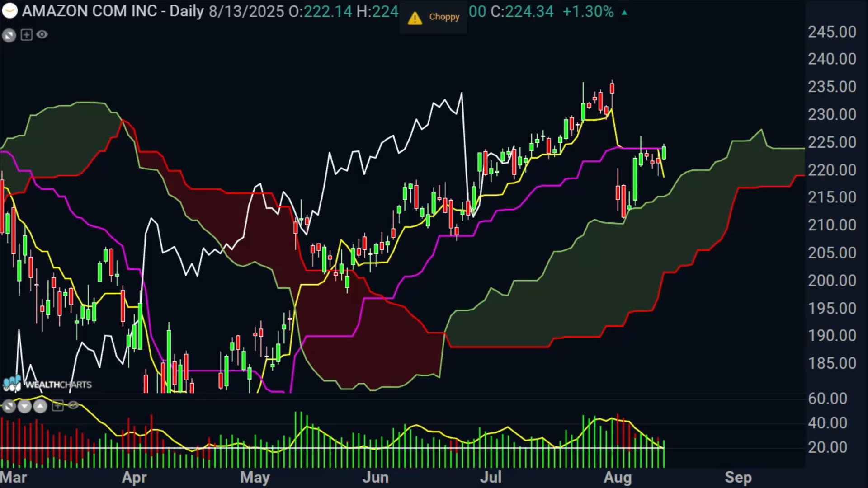Click the 195.00 price axis label
Image resolution: width=868 pixels, height=488 pixels.
[x=832, y=308]
